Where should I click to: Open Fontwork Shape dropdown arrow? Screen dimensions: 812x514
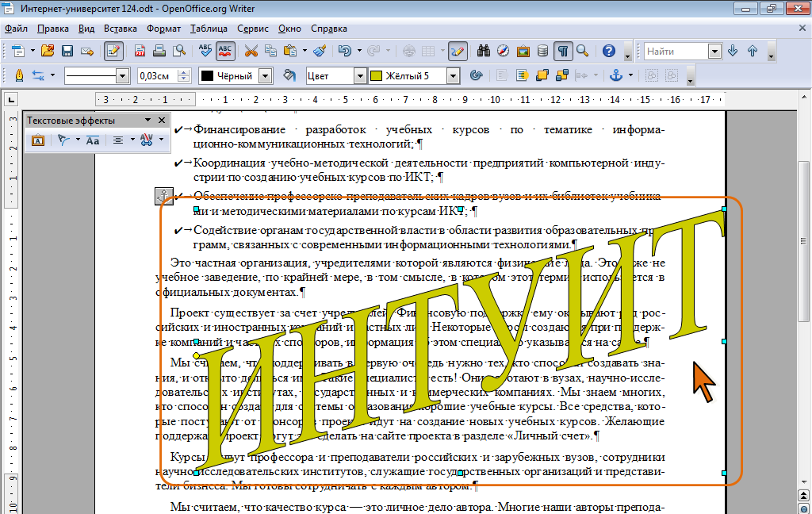pos(78,140)
